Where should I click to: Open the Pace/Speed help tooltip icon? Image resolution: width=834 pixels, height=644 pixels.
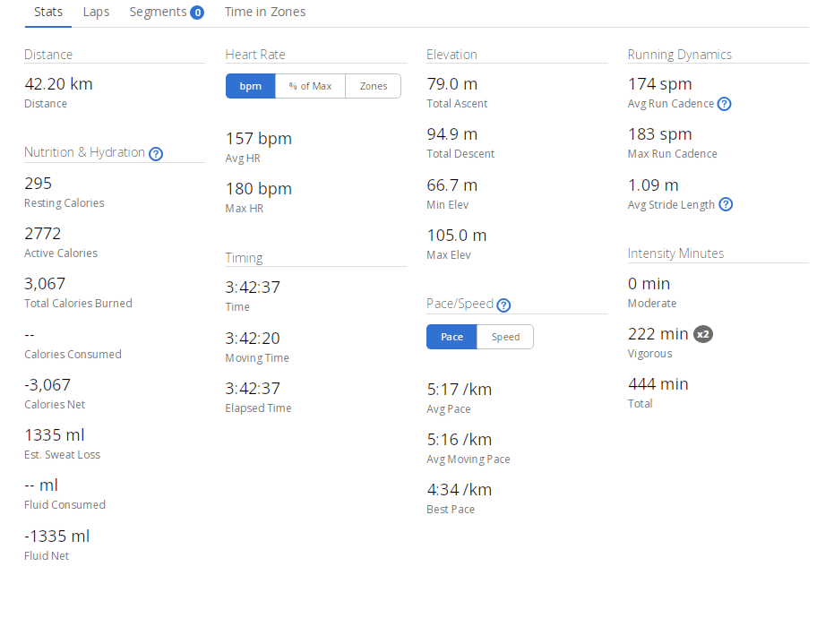pos(503,305)
